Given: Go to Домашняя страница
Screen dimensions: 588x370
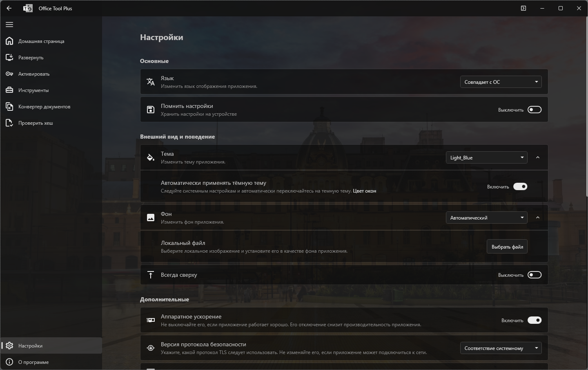Looking at the screenshot, I should (x=51, y=41).
